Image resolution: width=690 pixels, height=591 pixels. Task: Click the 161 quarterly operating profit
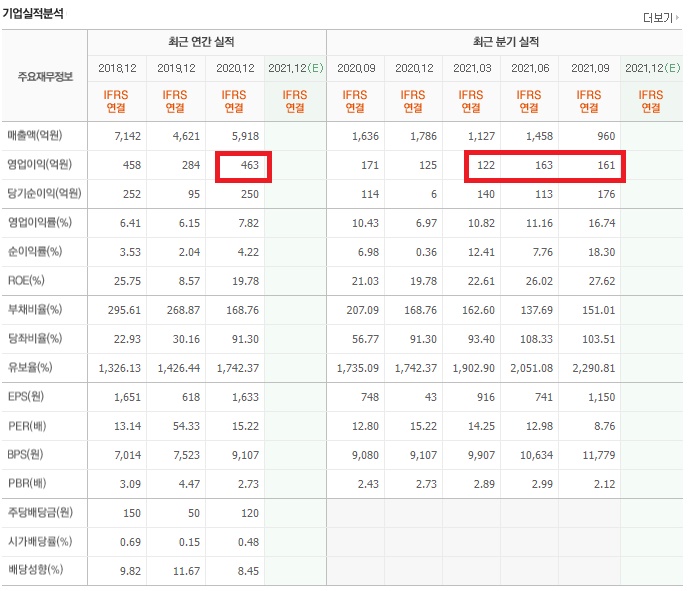[606, 165]
